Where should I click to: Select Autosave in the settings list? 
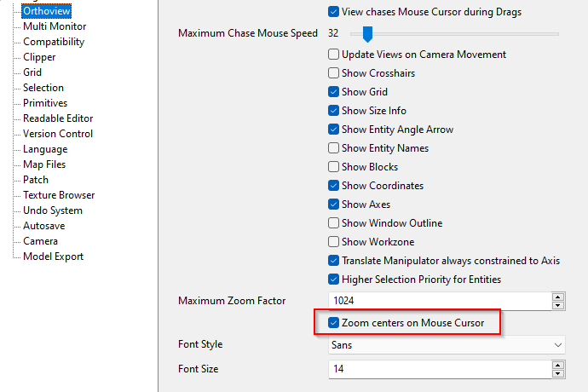[44, 226]
